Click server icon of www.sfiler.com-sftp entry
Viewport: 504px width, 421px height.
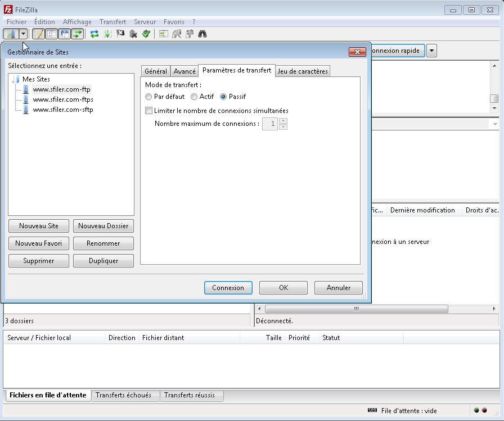[26, 110]
